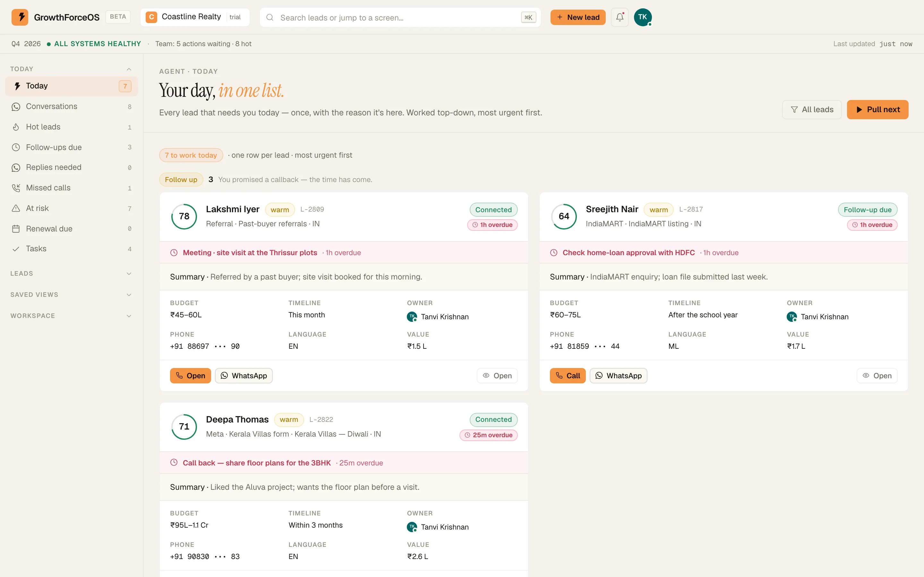Open the notifications bell

click(x=619, y=17)
